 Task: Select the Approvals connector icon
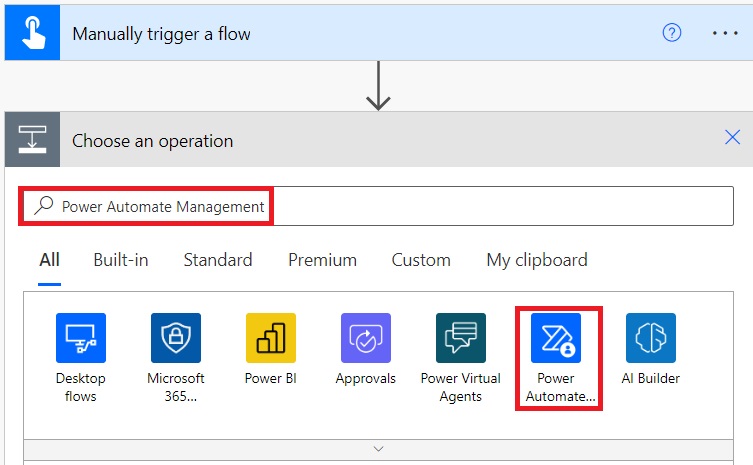(x=366, y=338)
